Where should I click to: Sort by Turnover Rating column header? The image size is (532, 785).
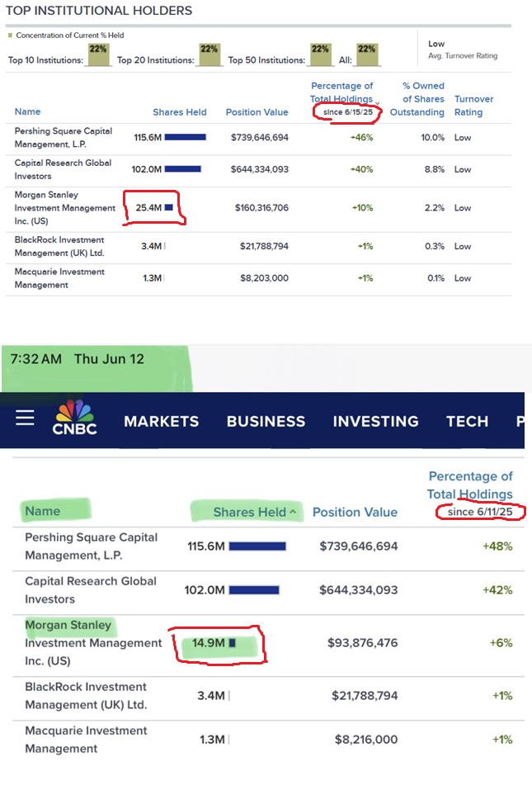pos(473,106)
